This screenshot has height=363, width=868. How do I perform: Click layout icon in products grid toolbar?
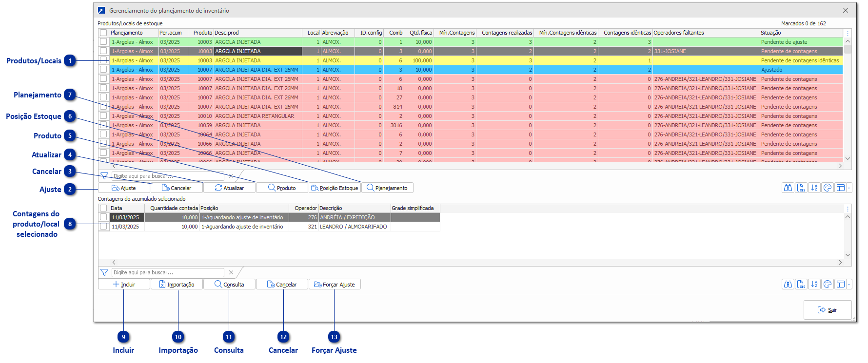click(x=840, y=188)
